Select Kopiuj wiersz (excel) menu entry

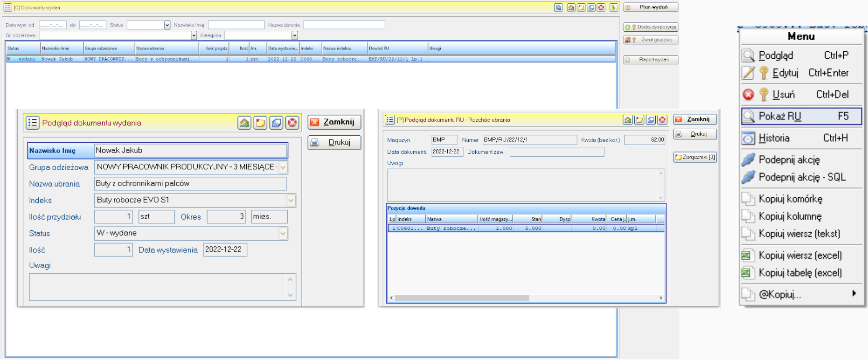click(x=801, y=256)
